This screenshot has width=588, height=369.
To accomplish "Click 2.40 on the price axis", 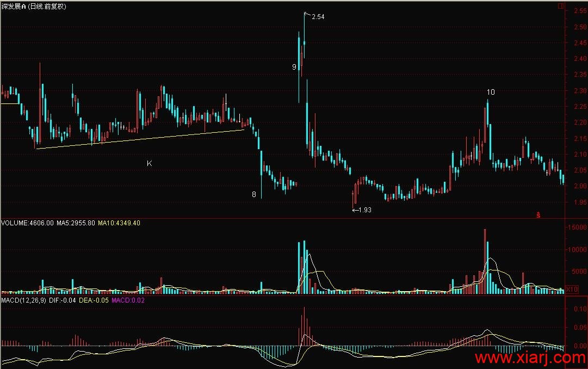I will tap(580, 59).
